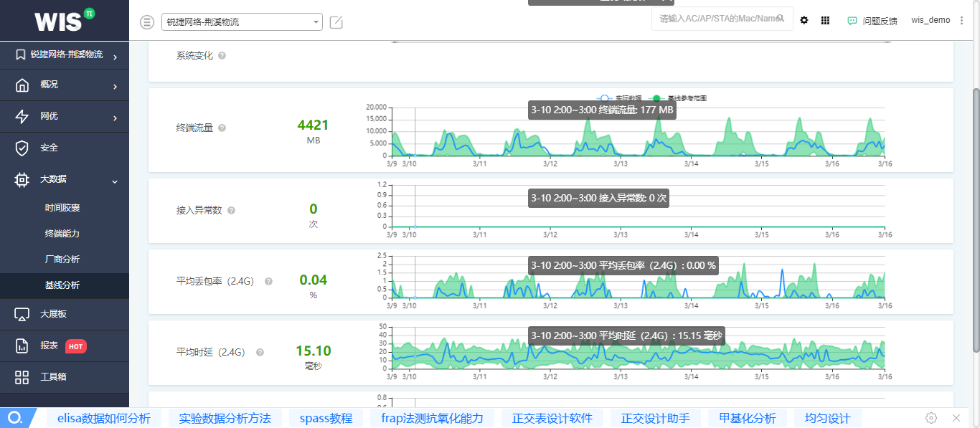This screenshot has height=428, width=980.
Task: Select 终端能力 in the sidebar
Action: click(x=62, y=234)
